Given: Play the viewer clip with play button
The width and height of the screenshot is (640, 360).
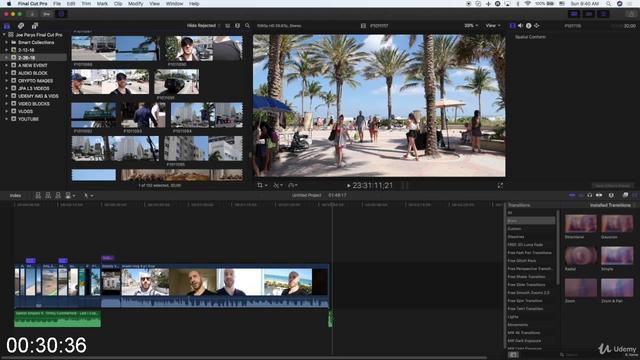Looking at the screenshot, I should tap(349, 186).
